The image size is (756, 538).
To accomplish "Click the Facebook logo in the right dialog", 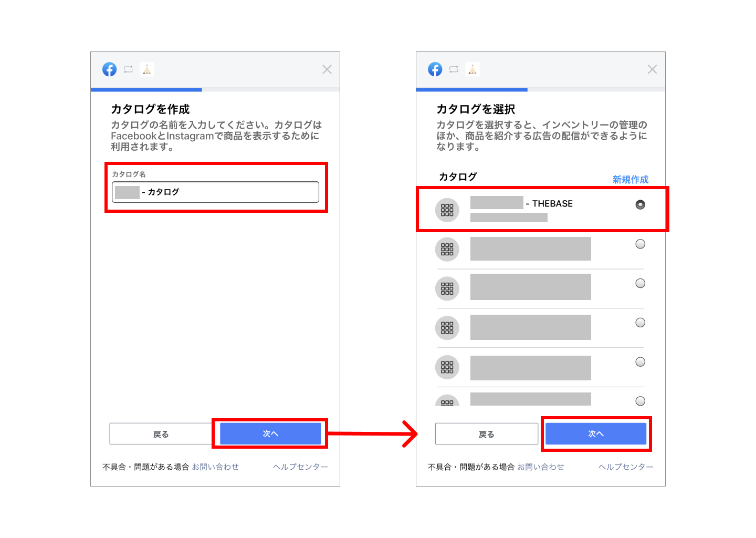I will click(435, 69).
